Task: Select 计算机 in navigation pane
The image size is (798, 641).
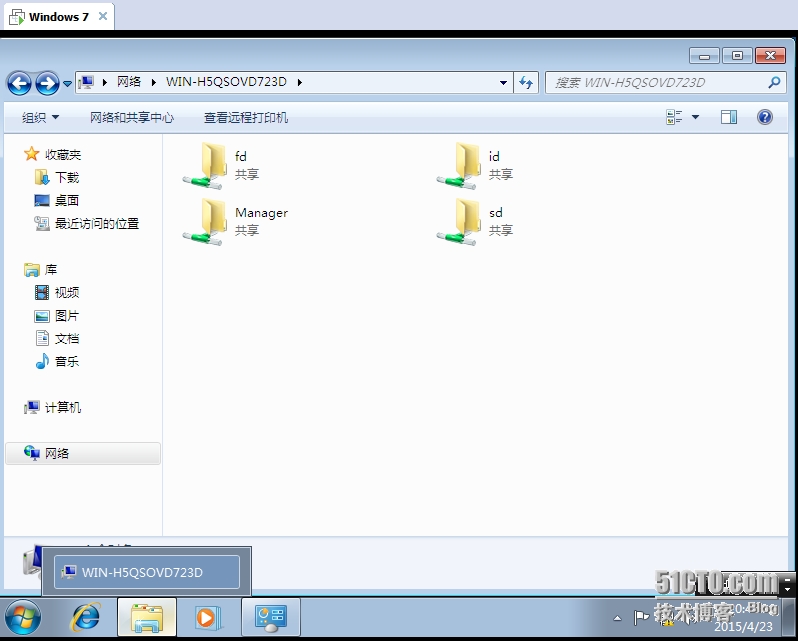Action: click(x=63, y=407)
